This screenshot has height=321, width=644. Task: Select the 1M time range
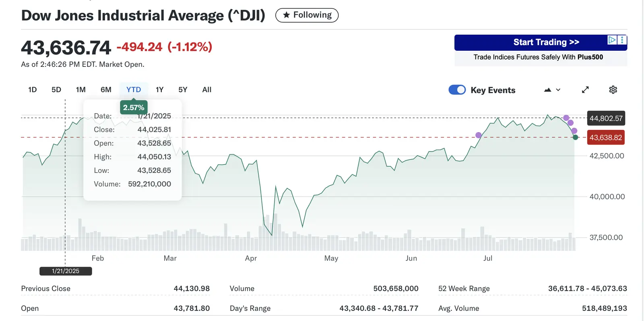tap(80, 90)
